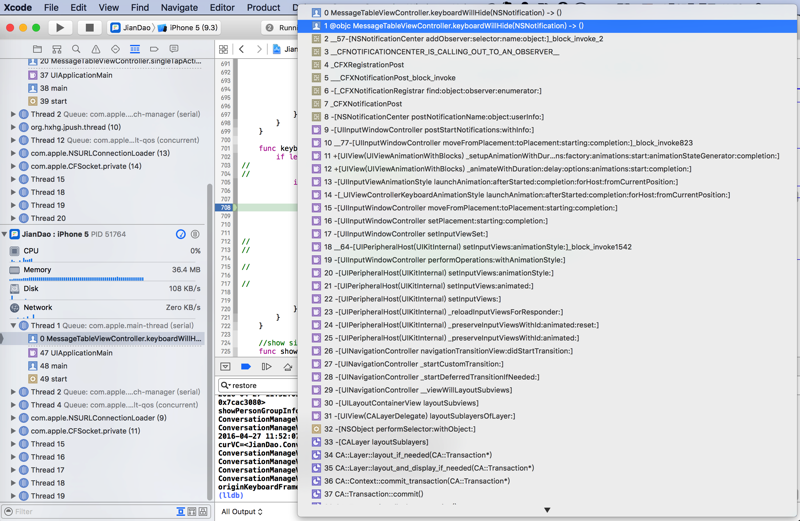
Task: Open the View menu
Action: coord(109,8)
